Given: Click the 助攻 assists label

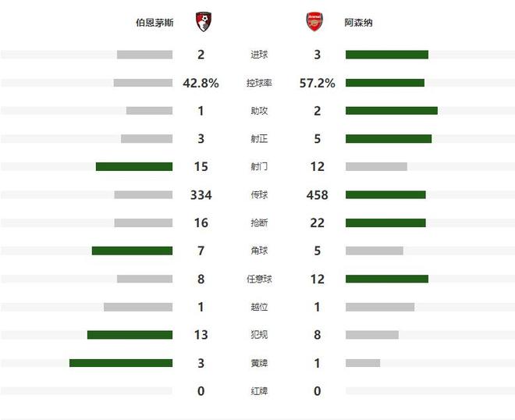Looking at the screenshot, I should [x=259, y=111].
